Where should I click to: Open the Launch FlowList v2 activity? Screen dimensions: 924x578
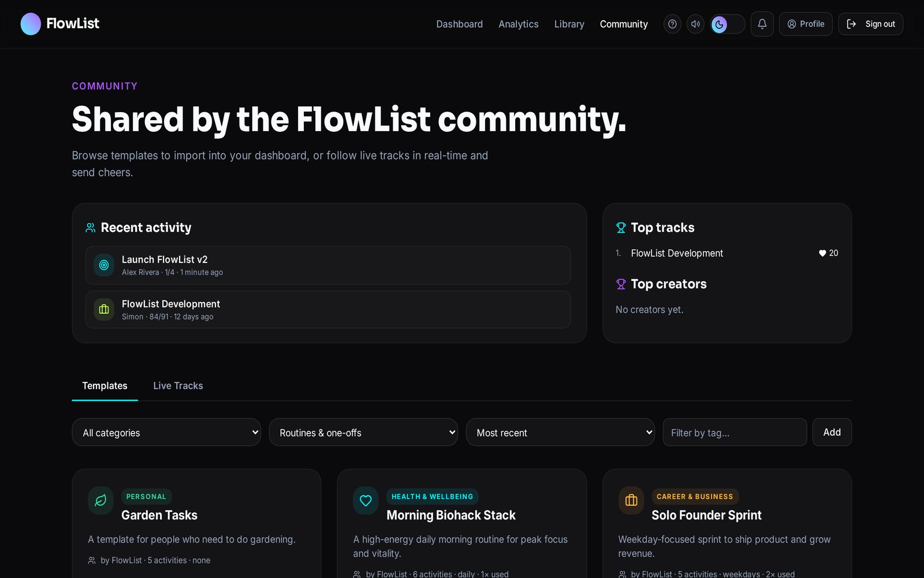328,265
